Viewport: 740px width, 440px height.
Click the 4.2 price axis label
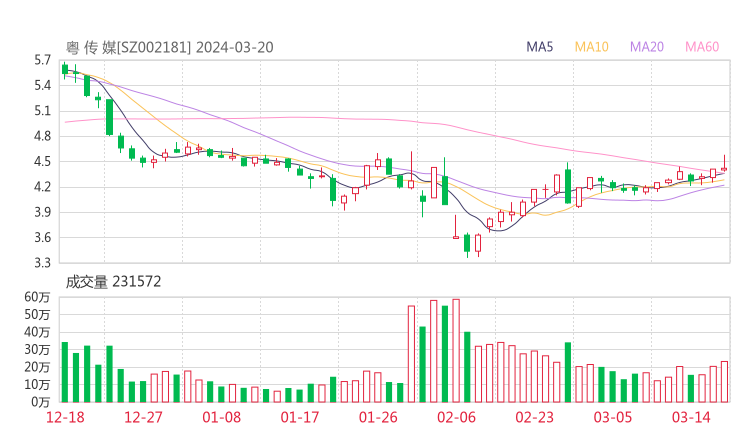point(42,187)
